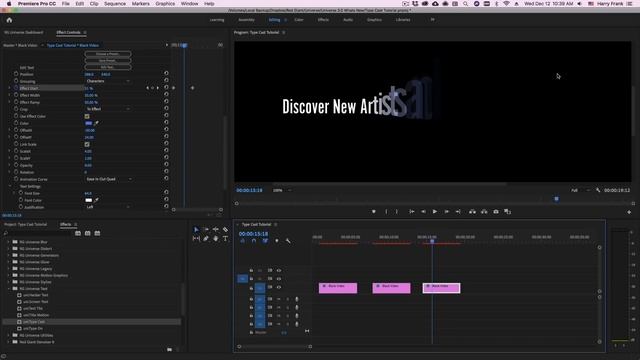Viewport: 640px width, 360px height.
Task: Open the Animation Curve dropdown
Action: [109, 179]
